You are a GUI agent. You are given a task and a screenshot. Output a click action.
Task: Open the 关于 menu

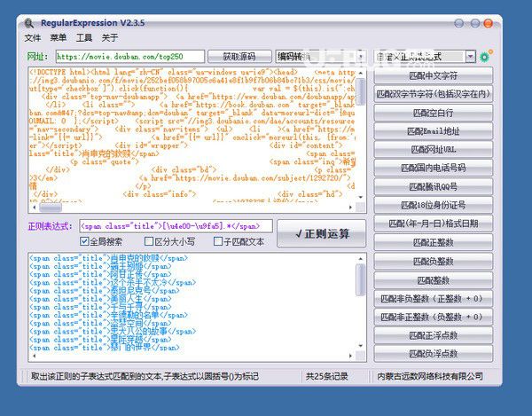click(x=110, y=37)
